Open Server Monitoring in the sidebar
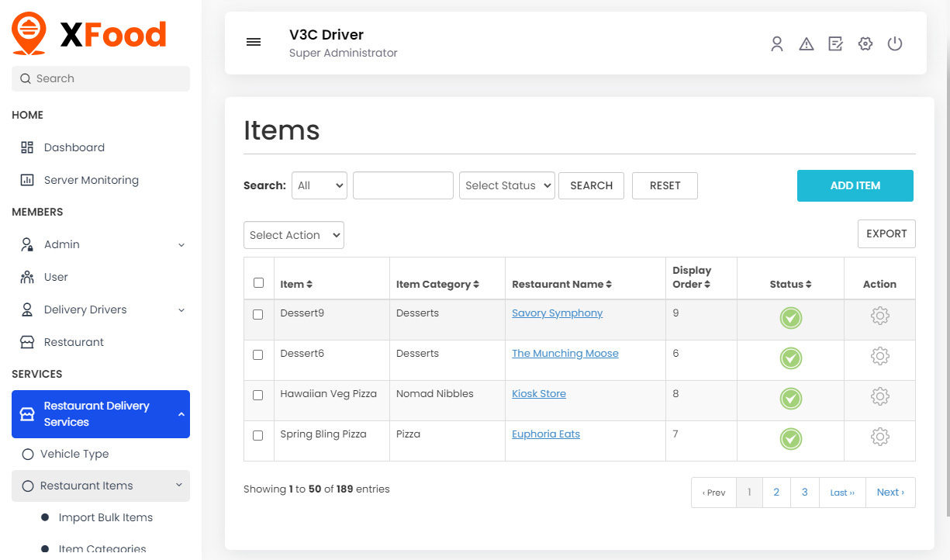This screenshot has height=560, width=950. pyautogui.click(x=91, y=180)
